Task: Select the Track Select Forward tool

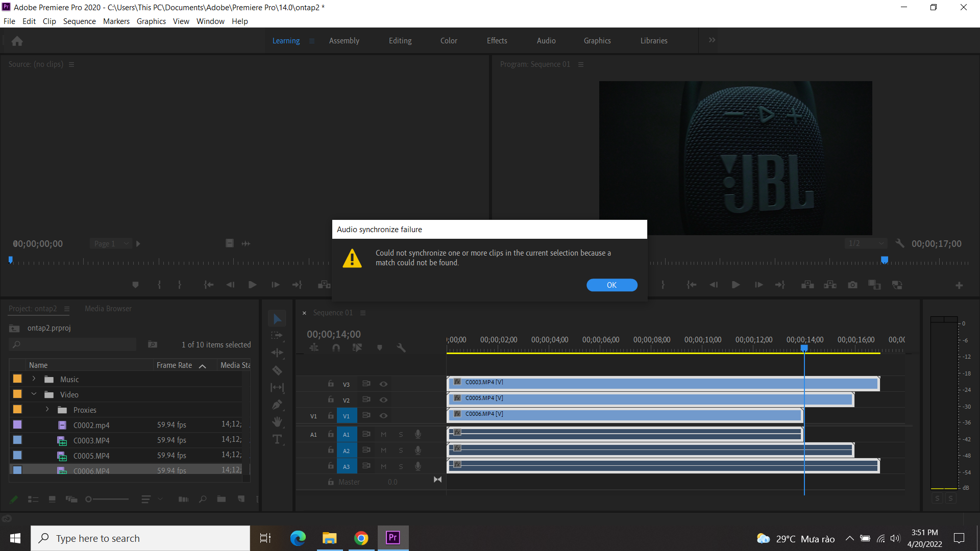Action: click(277, 336)
